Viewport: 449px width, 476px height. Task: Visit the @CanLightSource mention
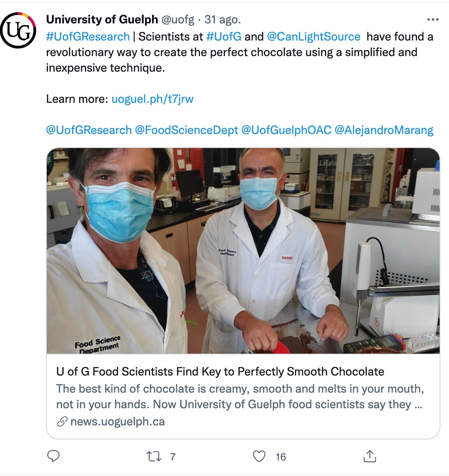[x=313, y=37]
